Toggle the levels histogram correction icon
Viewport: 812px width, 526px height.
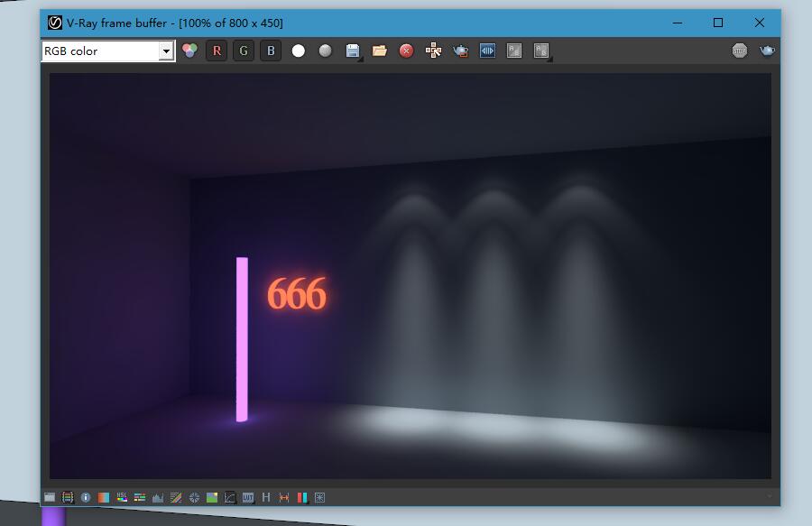pos(158,497)
